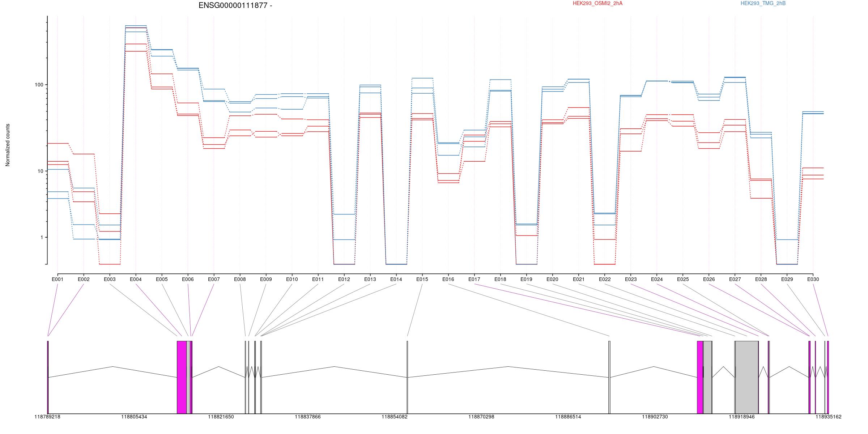This screenshot has width=868, height=434.
Task: Click exon label E021
Action: pyautogui.click(x=579, y=279)
